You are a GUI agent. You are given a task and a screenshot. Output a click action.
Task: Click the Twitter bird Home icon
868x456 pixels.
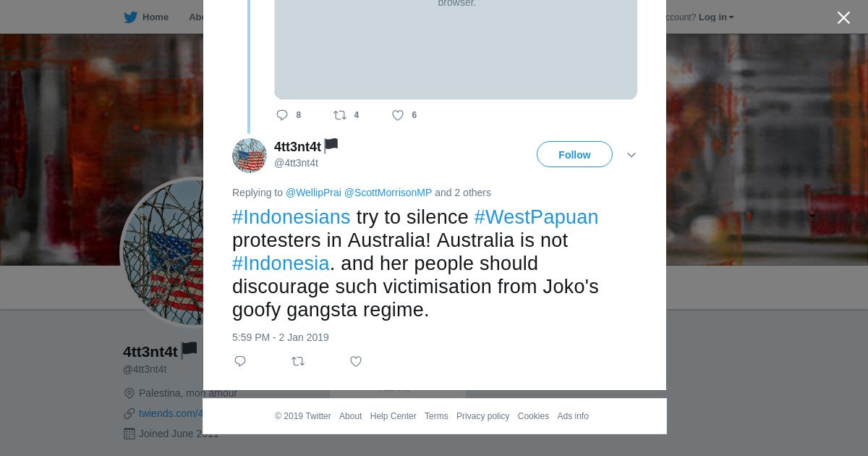(131, 17)
